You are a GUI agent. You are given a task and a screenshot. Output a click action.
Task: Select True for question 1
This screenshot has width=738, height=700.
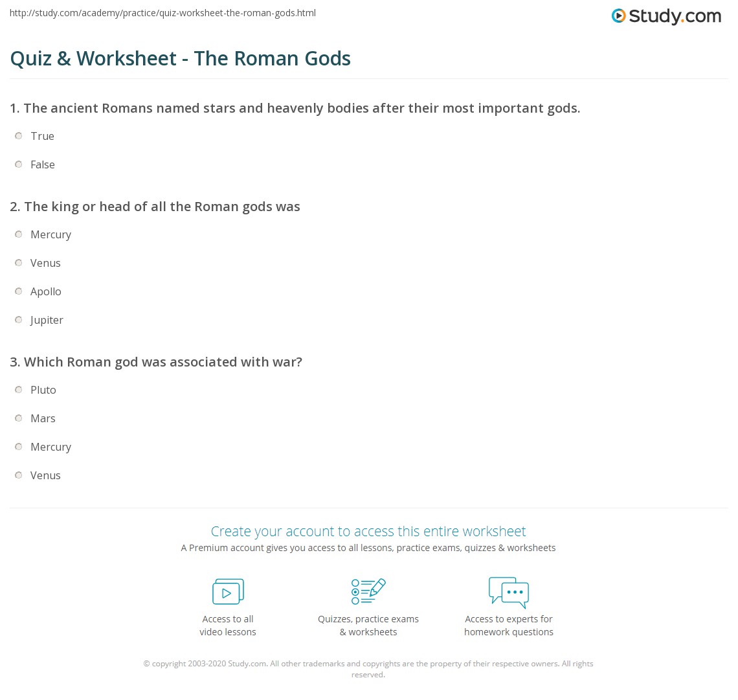coord(19,136)
